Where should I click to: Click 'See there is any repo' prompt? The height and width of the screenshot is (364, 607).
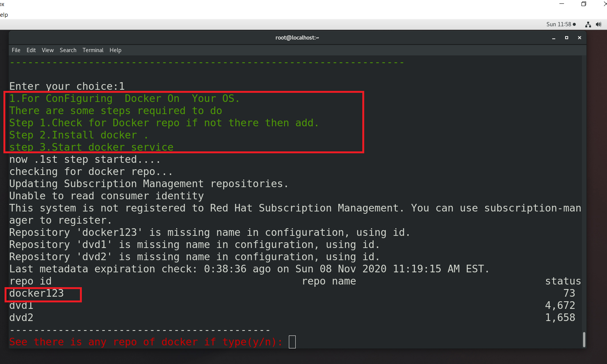(146, 342)
